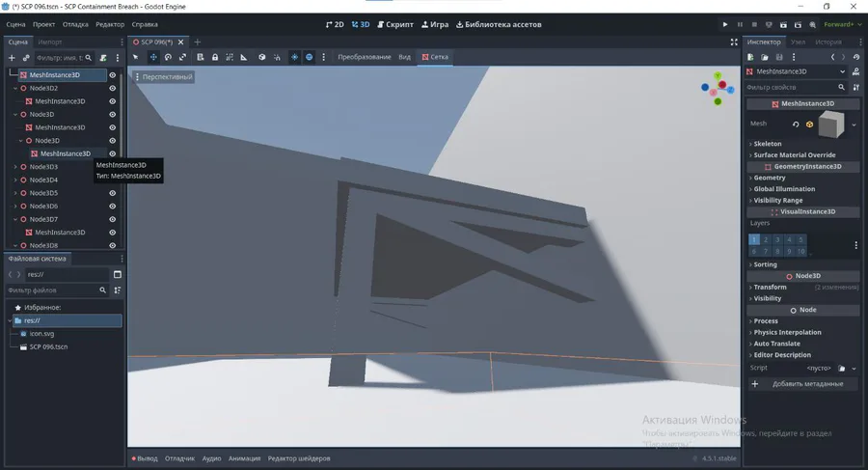Click Добавить метаданные button
868x470 pixels.
(802, 383)
